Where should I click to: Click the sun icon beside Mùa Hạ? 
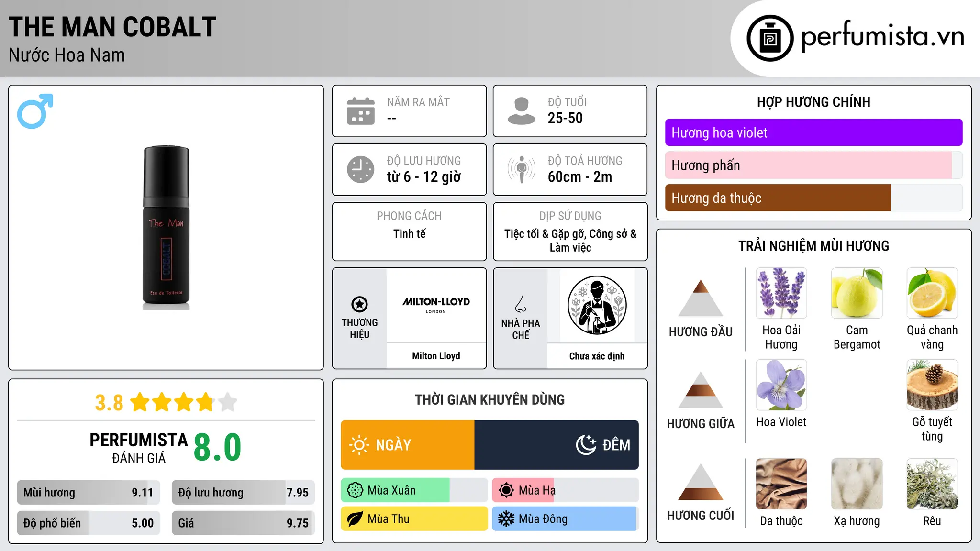[x=506, y=490]
